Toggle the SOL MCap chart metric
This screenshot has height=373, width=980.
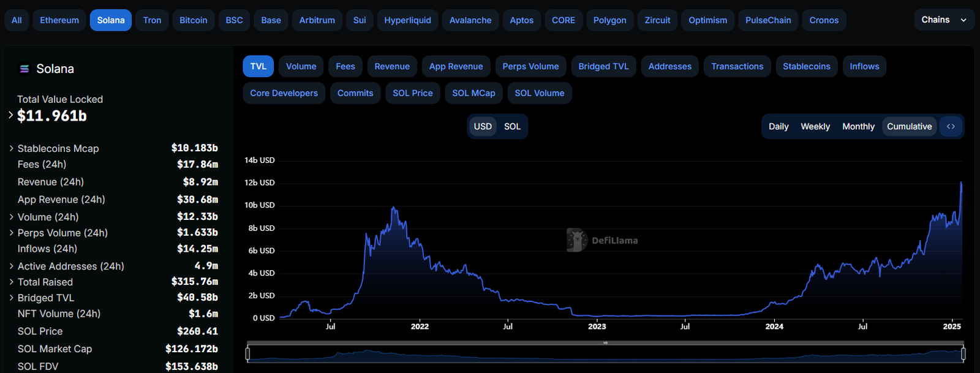[474, 93]
